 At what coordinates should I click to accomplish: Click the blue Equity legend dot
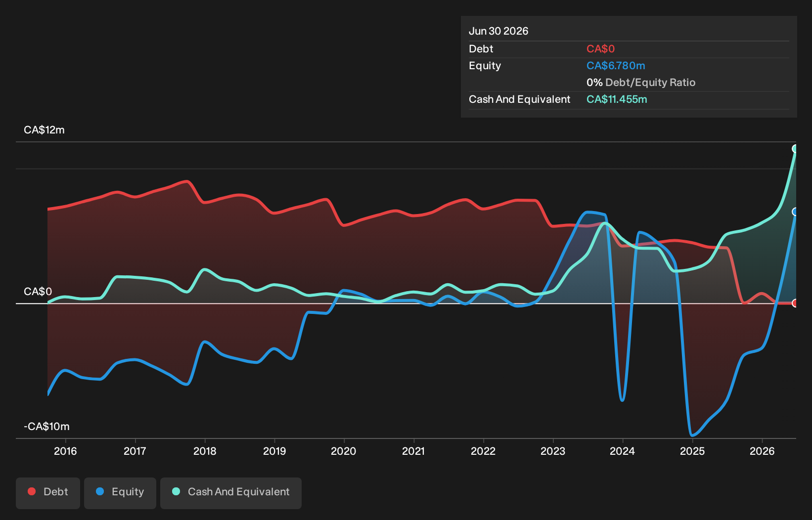(x=100, y=491)
